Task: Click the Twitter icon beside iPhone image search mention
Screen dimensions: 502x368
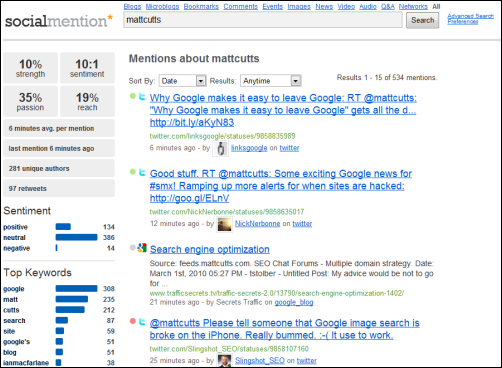Action: [x=142, y=322]
